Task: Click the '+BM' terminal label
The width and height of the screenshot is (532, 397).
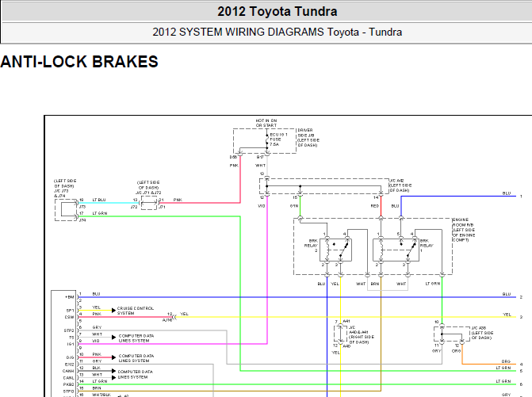Action: click(x=70, y=297)
